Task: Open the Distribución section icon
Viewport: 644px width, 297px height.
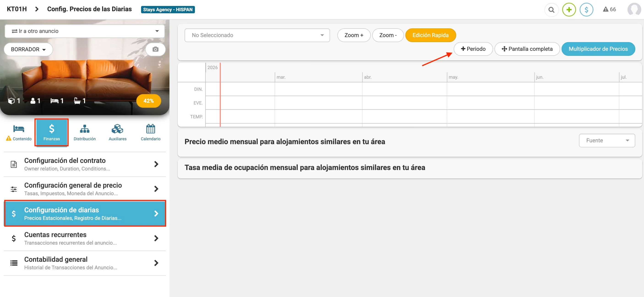Action: tap(85, 132)
